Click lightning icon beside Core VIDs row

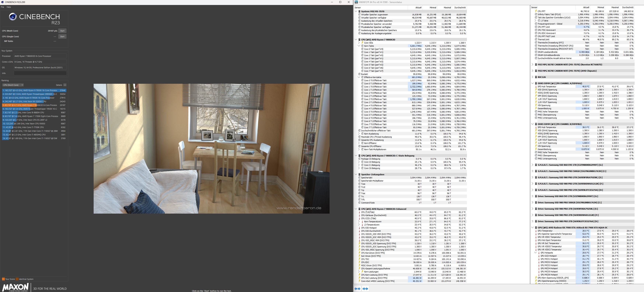click(x=362, y=43)
